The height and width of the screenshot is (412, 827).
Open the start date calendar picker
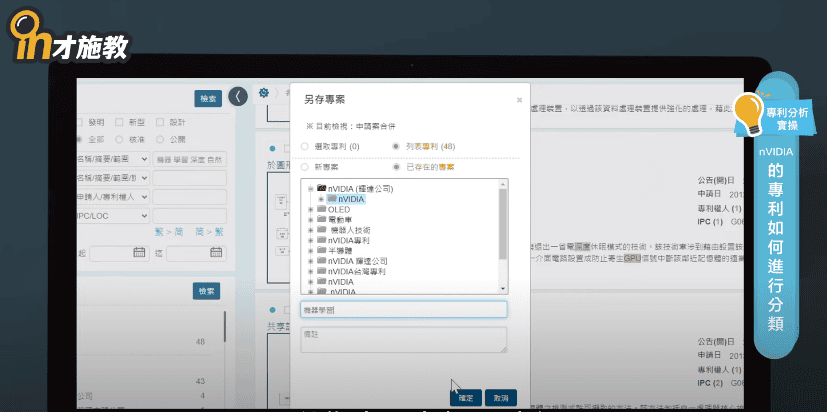139,253
